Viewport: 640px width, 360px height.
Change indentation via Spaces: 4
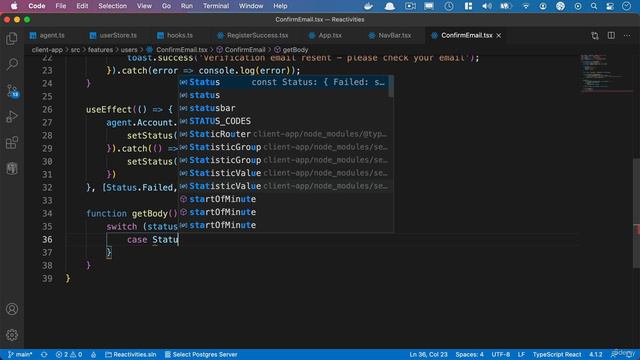point(469,354)
